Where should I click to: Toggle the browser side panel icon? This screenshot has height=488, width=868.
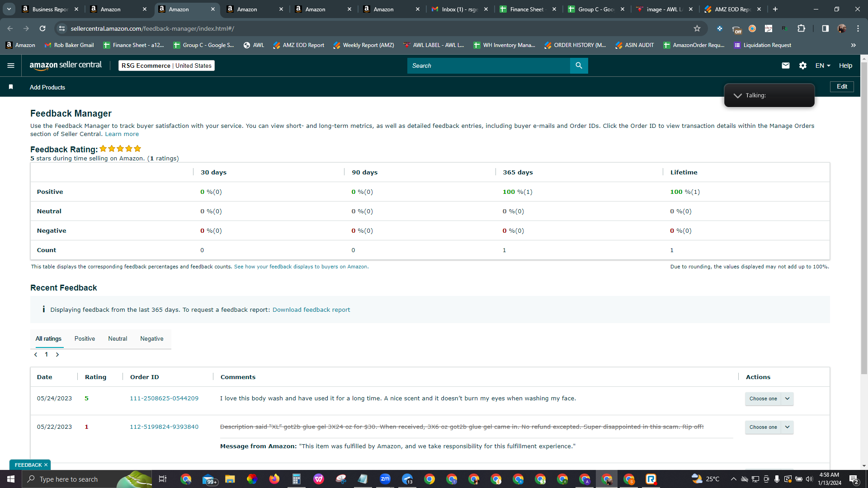(826, 28)
